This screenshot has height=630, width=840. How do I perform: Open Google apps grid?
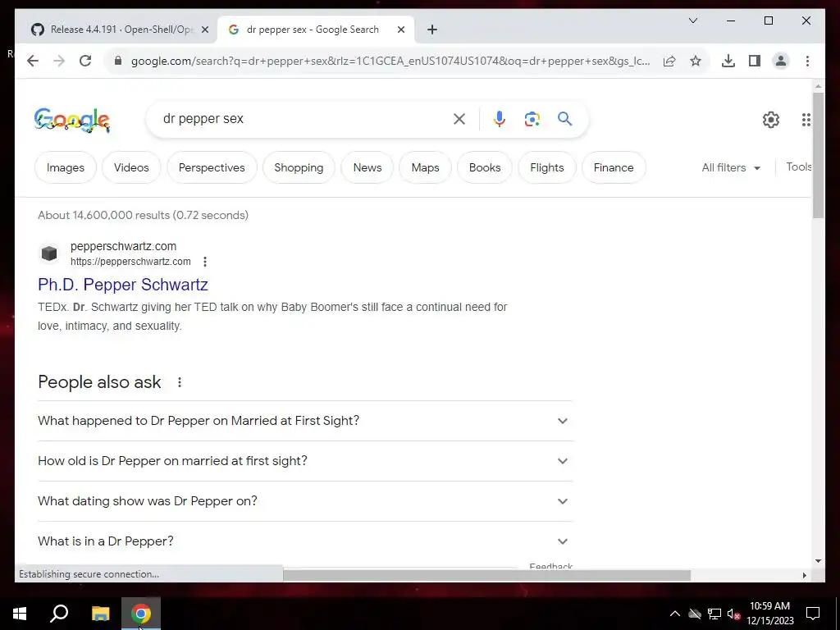806,120
